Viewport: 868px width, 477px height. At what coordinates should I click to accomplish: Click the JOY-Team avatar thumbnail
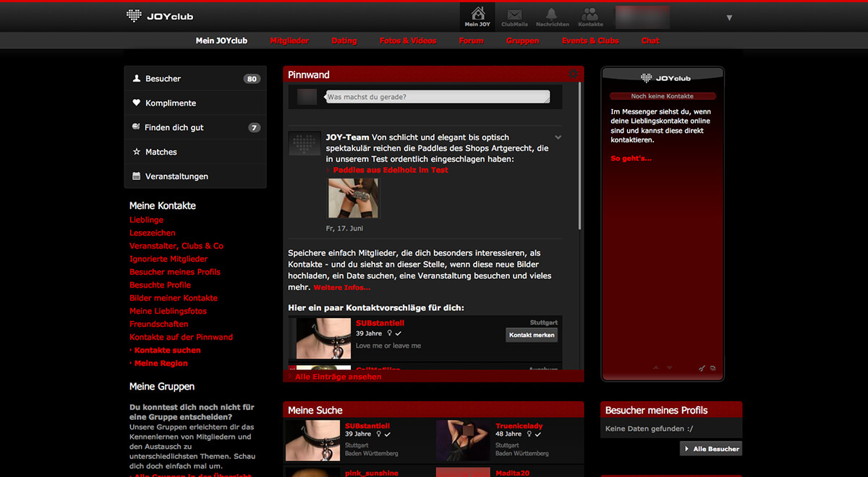pyautogui.click(x=305, y=143)
